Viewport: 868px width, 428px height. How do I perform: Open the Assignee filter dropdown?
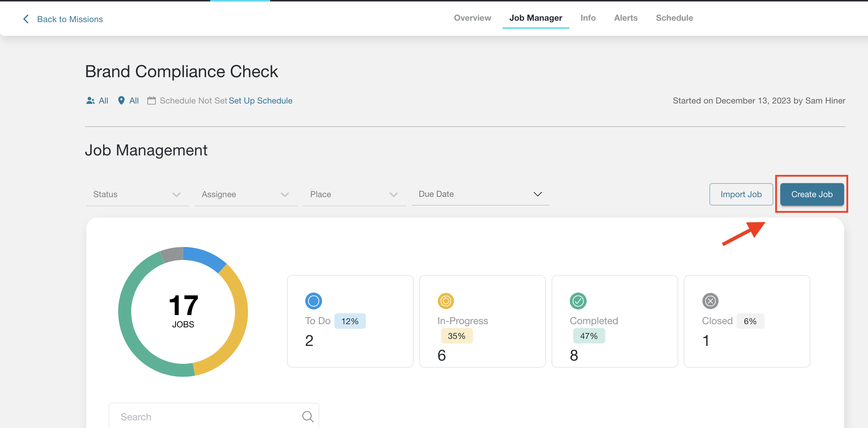246,194
